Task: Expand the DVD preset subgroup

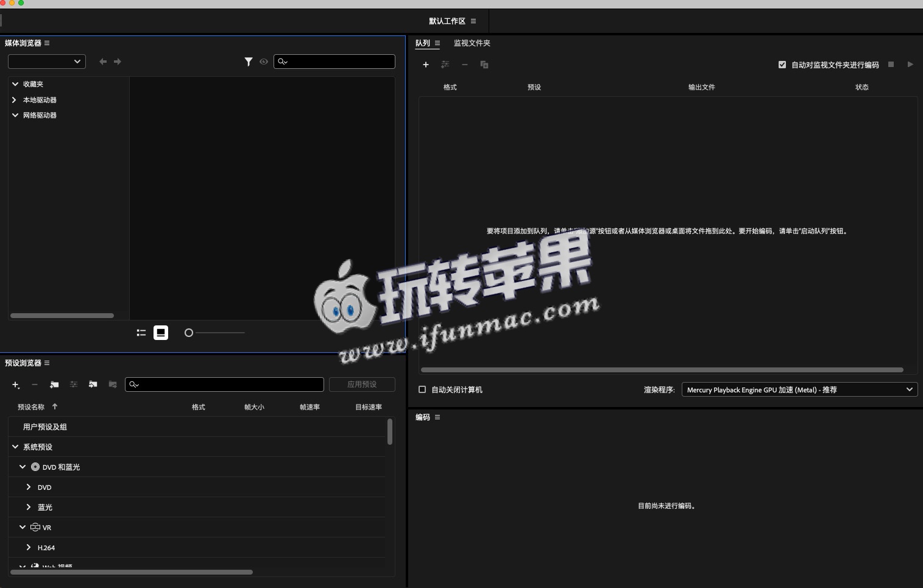Action: click(29, 487)
